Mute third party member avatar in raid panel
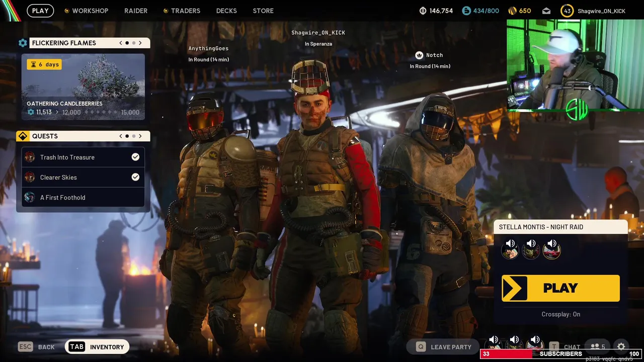 [x=551, y=249]
